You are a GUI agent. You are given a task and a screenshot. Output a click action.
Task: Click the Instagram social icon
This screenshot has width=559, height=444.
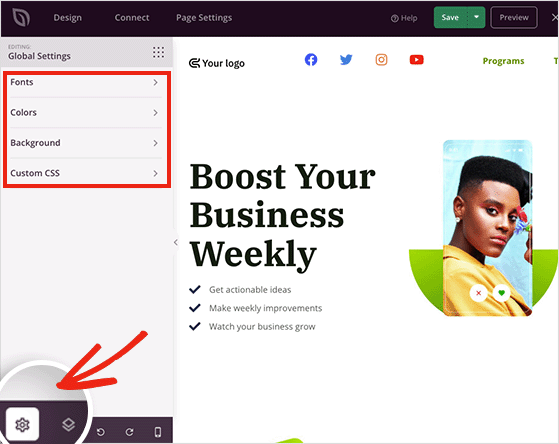point(381,60)
